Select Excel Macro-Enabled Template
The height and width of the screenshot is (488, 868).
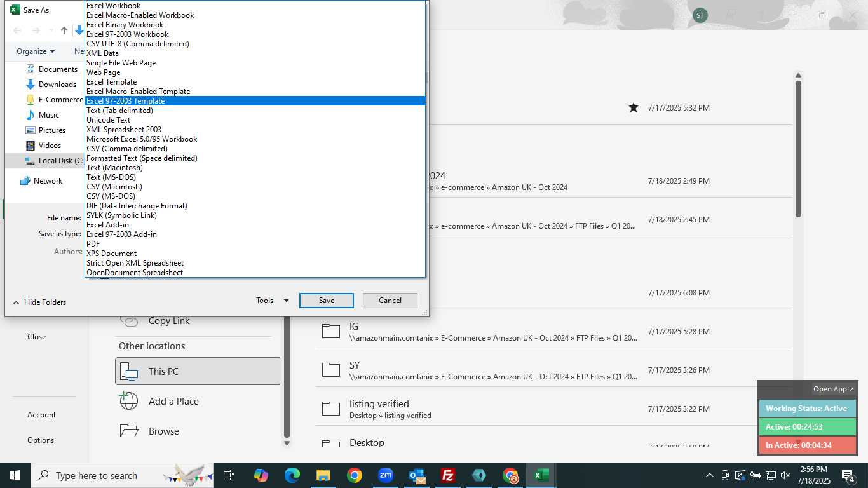(x=255, y=91)
